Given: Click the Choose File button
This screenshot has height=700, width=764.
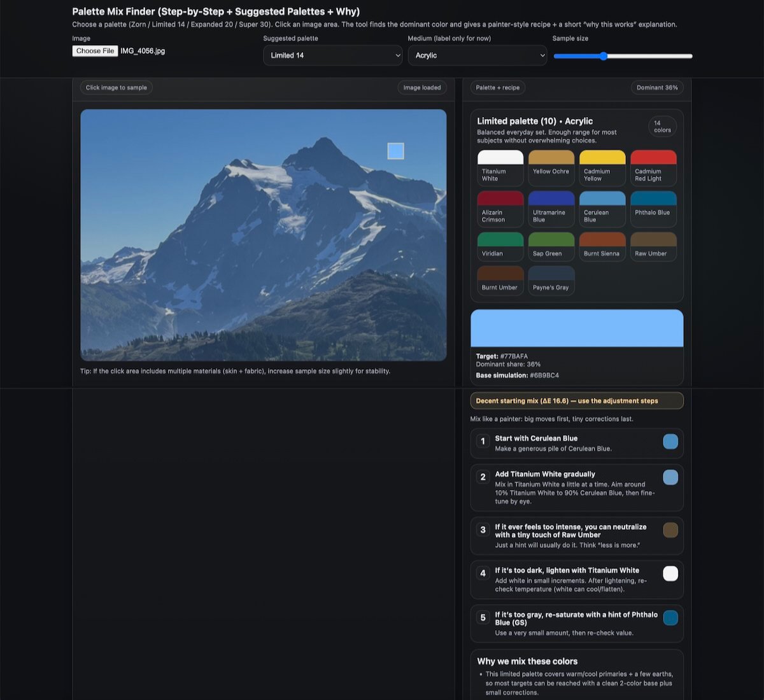Looking at the screenshot, I should [95, 51].
